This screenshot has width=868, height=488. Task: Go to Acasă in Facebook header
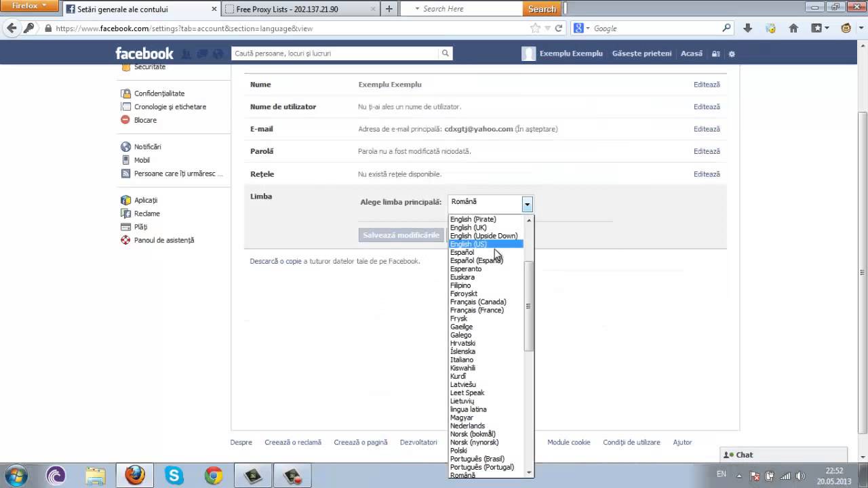(x=692, y=54)
